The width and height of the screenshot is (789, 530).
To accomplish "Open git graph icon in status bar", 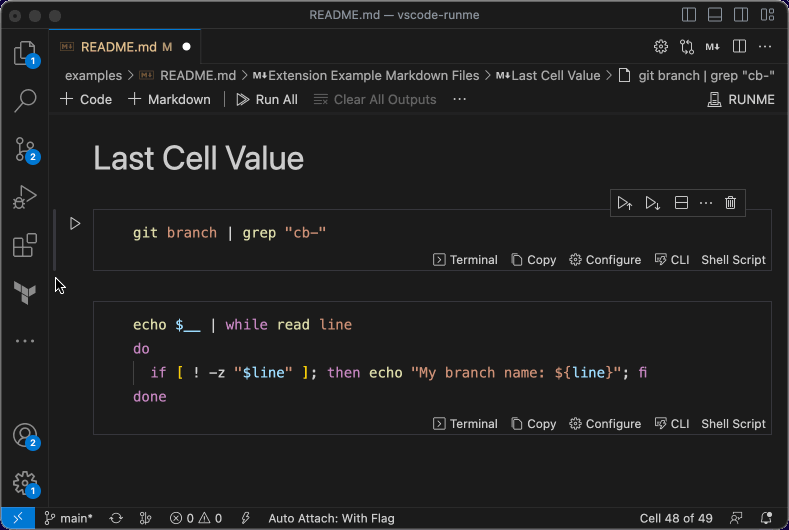I will [145, 518].
